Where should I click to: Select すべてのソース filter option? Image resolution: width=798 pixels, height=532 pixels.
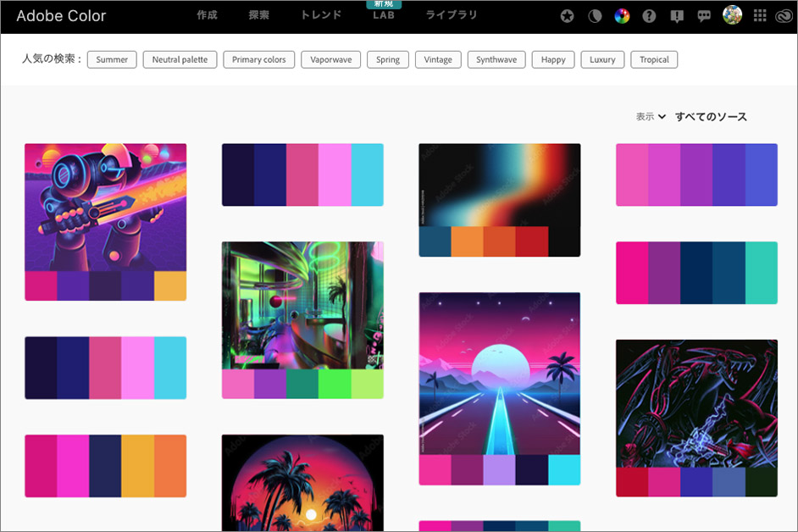tap(711, 117)
